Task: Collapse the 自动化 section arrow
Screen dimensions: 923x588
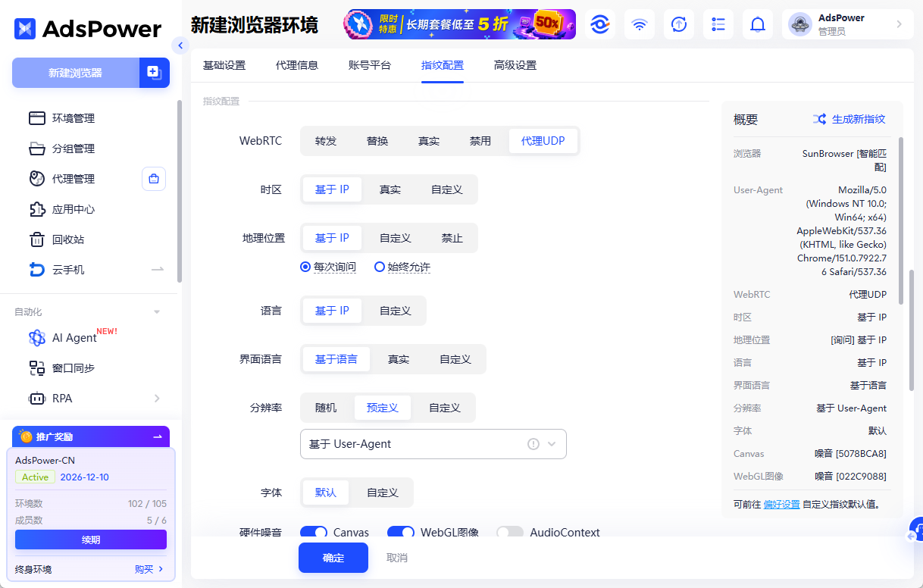Action: tap(157, 312)
